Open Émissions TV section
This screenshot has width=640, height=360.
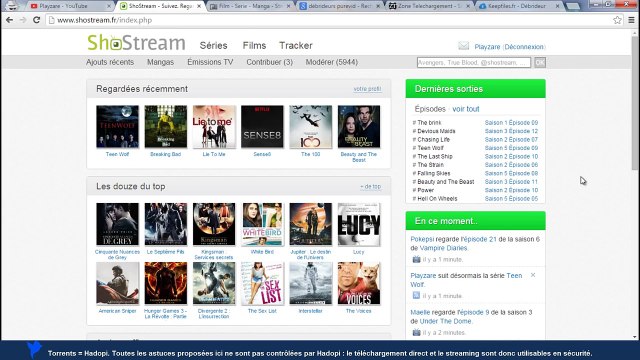(210, 62)
